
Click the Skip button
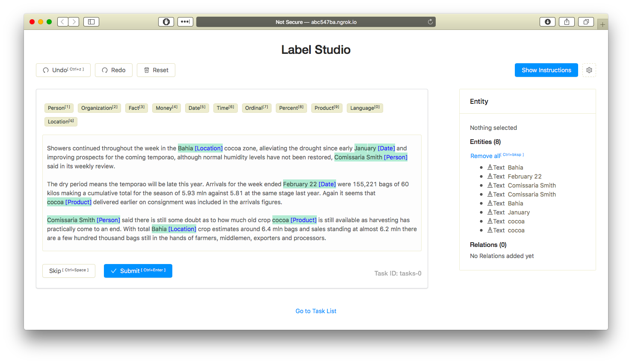click(x=69, y=271)
